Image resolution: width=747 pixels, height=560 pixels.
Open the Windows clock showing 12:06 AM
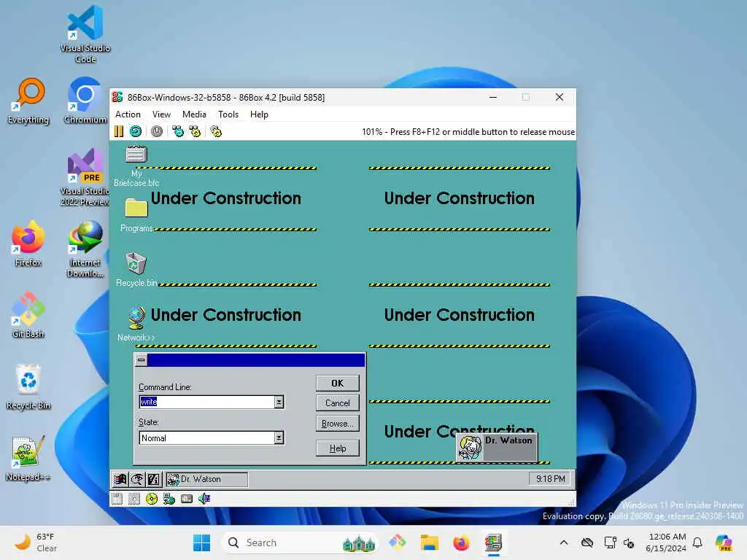click(x=666, y=542)
